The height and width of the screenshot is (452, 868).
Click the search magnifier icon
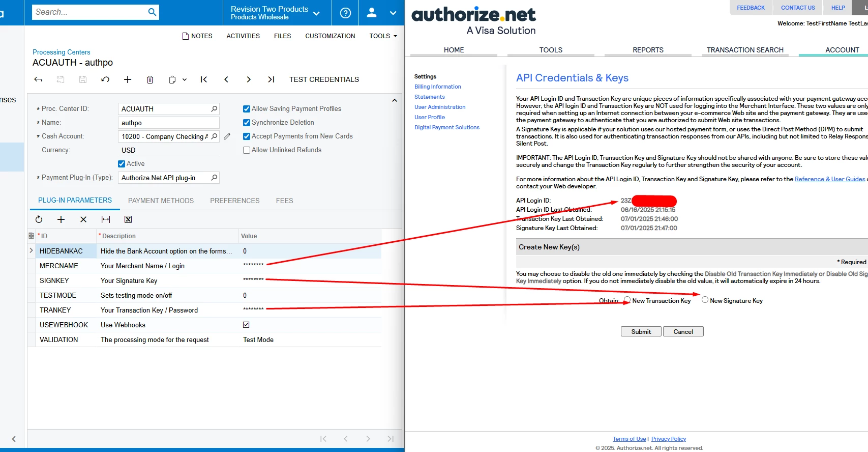(x=152, y=12)
